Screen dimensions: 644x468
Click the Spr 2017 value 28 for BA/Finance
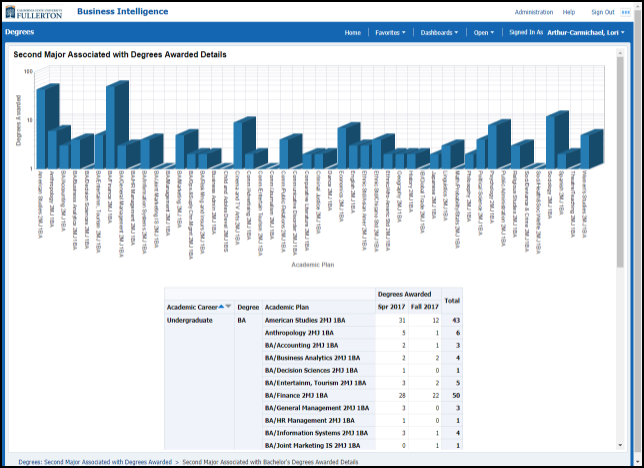point(402,395)
